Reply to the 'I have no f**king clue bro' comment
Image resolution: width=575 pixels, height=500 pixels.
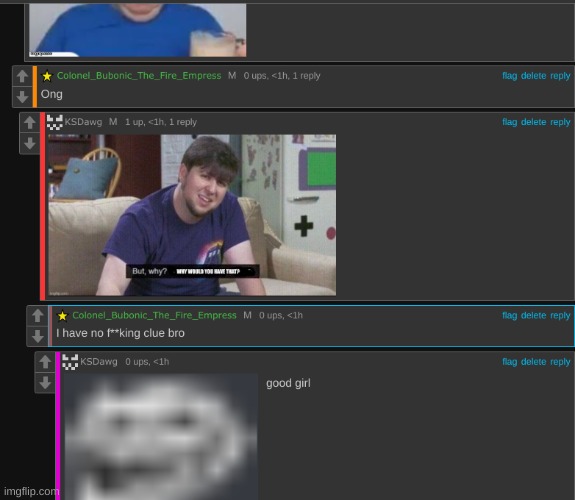point(560,315)
